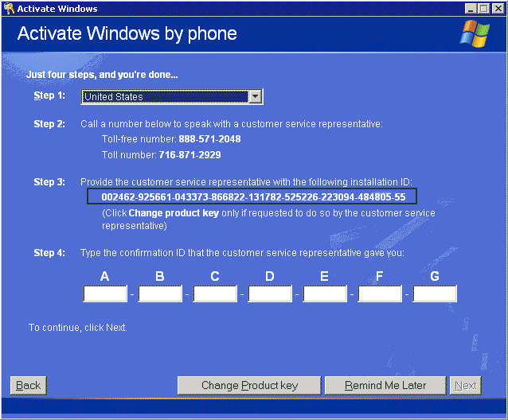Click confirmation ID field E

click(325, 294)
